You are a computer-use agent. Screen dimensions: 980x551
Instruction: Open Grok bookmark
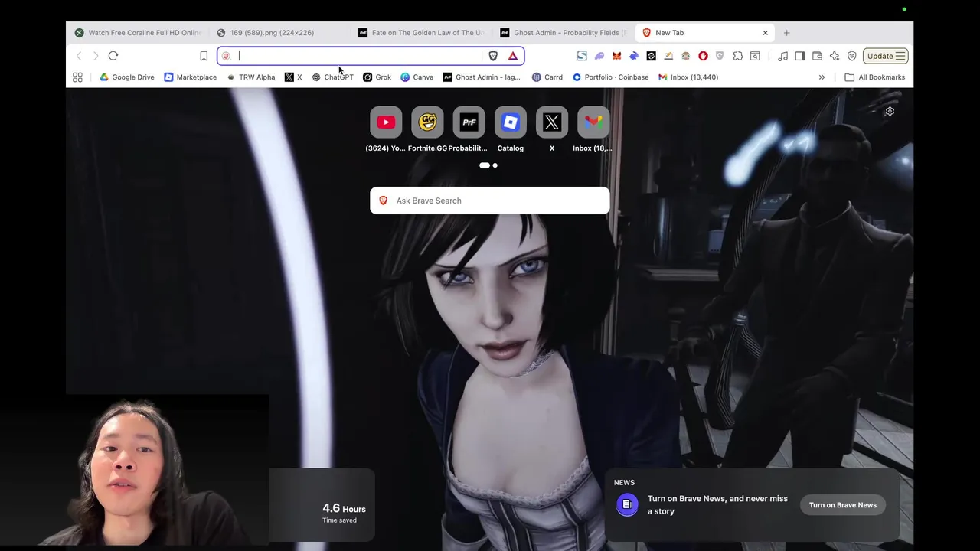(377, 77)
